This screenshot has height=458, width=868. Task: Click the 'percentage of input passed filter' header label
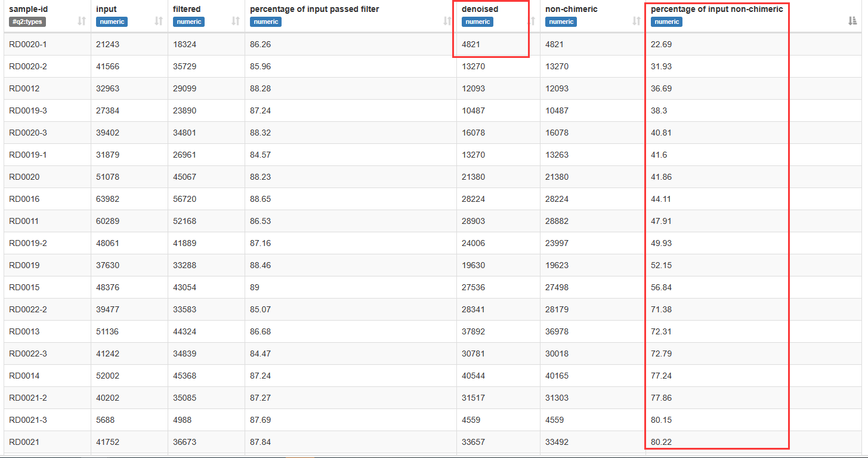click(314, 10)
